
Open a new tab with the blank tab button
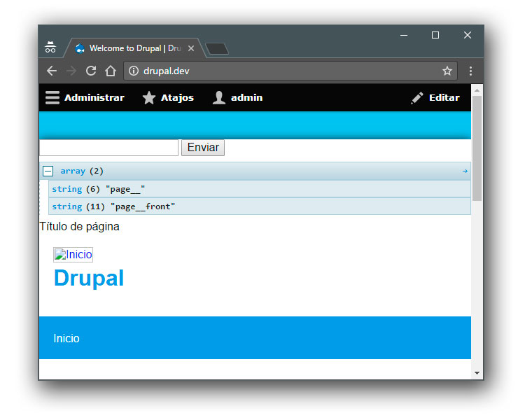point(217,49)
